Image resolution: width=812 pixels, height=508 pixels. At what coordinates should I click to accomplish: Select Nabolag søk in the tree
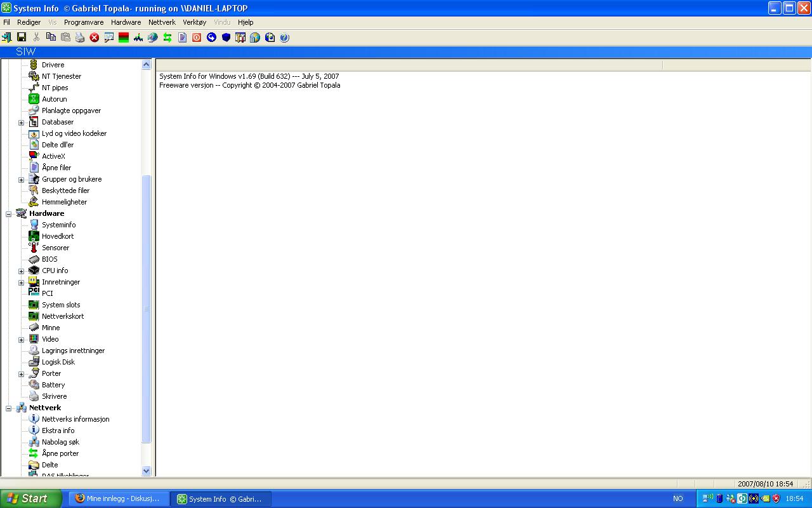[60, 442]
